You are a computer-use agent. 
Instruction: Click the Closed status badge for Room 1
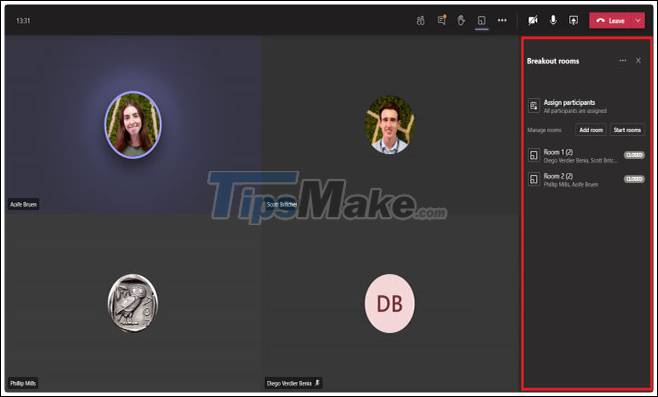click(634, 155)
